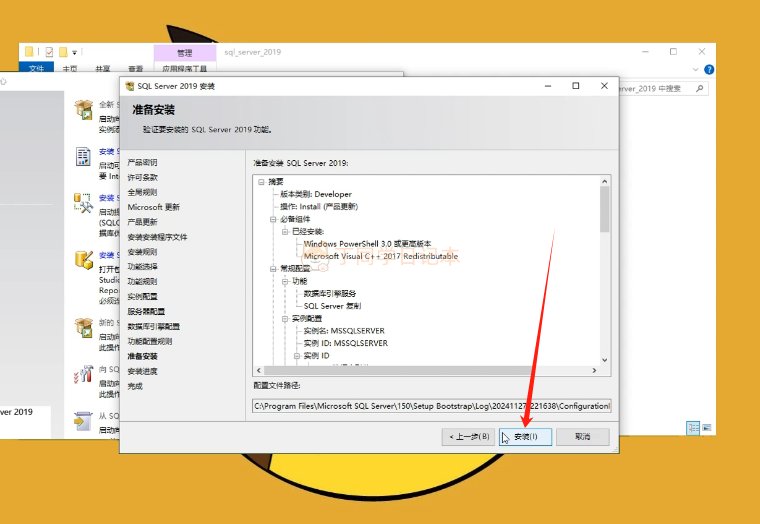Click the 取消 cancel button
The image size is (760, 524).
click(x=583, y=437)
